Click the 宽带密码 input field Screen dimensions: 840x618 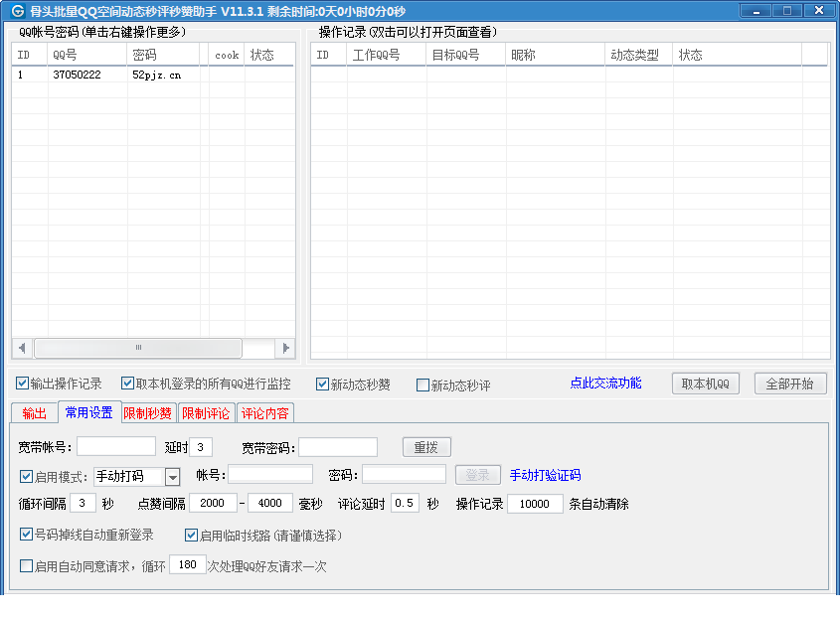click(x=338, y=447)
